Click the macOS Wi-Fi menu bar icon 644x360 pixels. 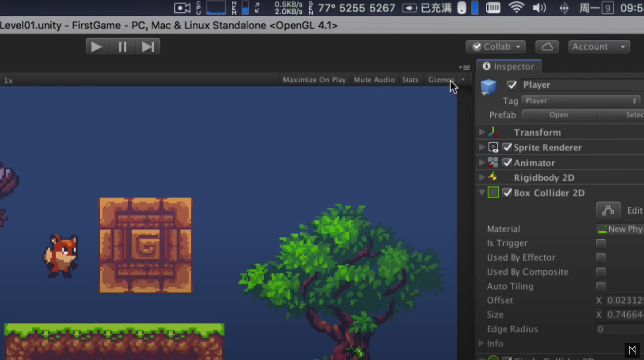516,8
